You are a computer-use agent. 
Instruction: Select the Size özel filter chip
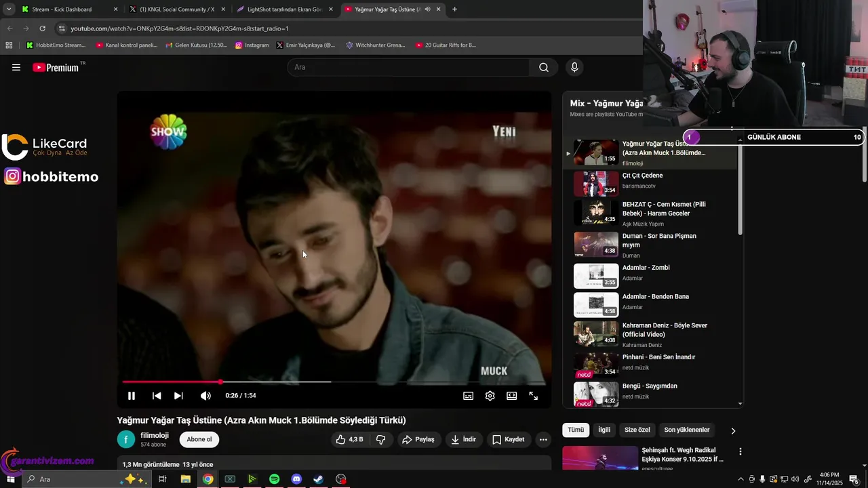pyautogui.click(x=637, y=430)
